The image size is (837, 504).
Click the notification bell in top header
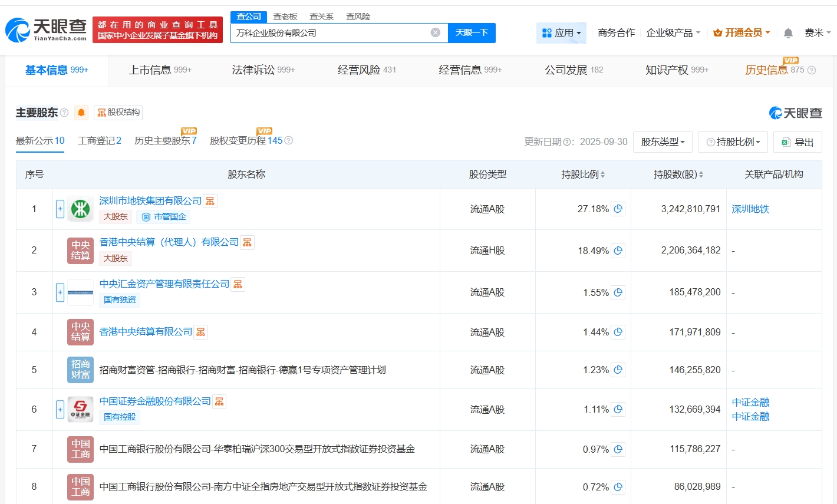788,33
